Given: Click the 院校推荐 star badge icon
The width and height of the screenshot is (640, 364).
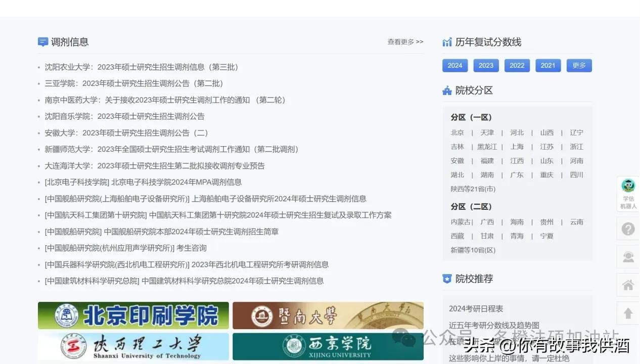Looking at the screenshot, I should click(x=447, y=279).
